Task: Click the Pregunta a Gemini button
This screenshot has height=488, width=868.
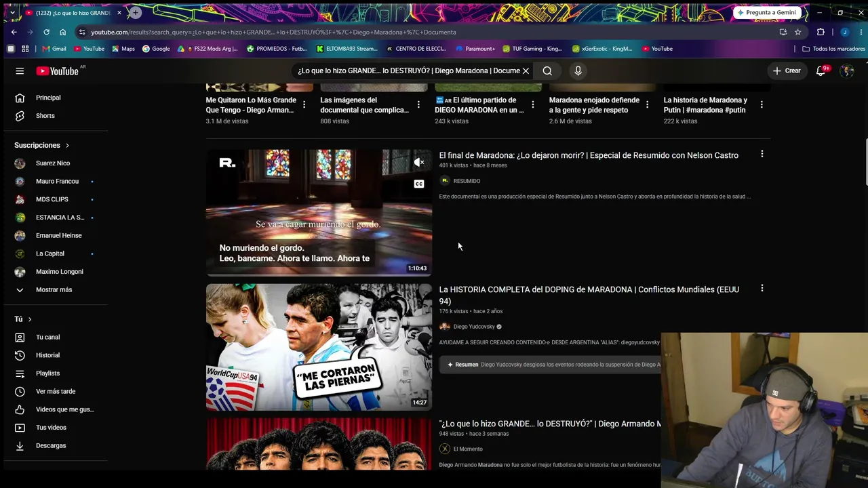Action: (x=767, y=12)
